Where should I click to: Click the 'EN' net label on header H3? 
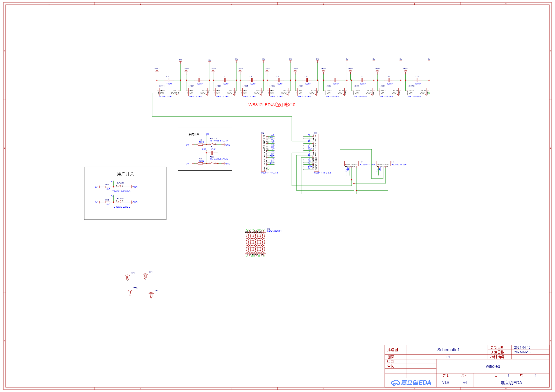point(273,161)
